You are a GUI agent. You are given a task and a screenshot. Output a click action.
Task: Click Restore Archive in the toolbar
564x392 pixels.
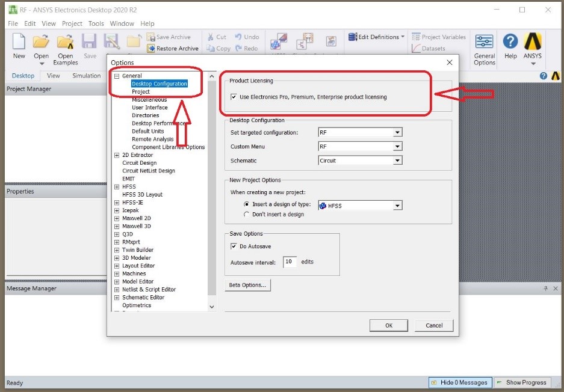click(173, 48)
